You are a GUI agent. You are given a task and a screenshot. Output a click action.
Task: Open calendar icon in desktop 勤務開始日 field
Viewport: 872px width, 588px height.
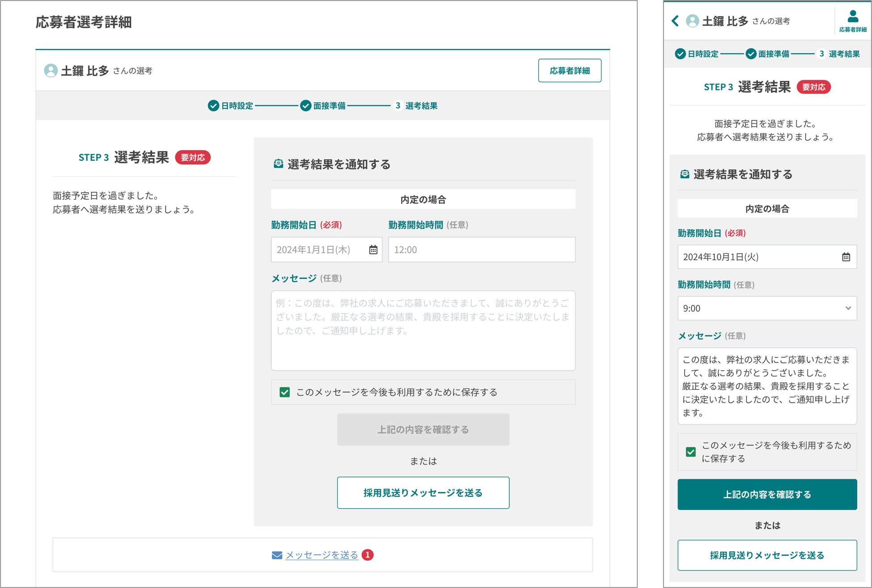coord(373,250)
